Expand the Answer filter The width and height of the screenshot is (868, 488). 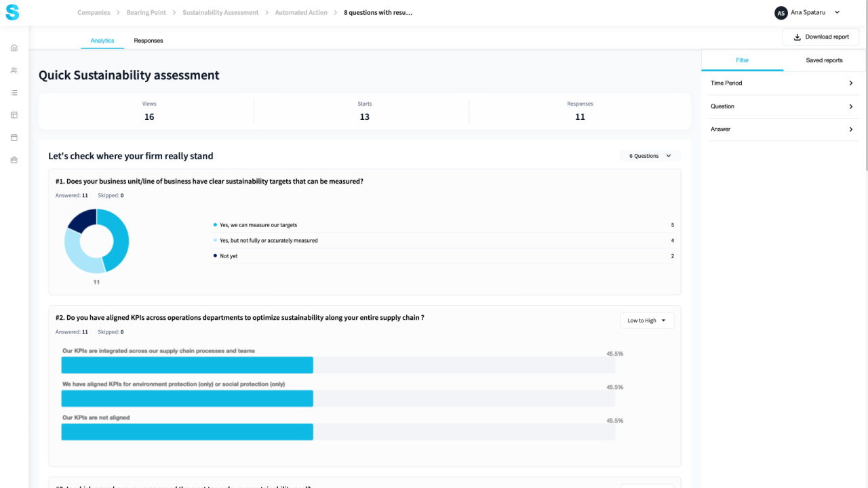coord(781,129)
